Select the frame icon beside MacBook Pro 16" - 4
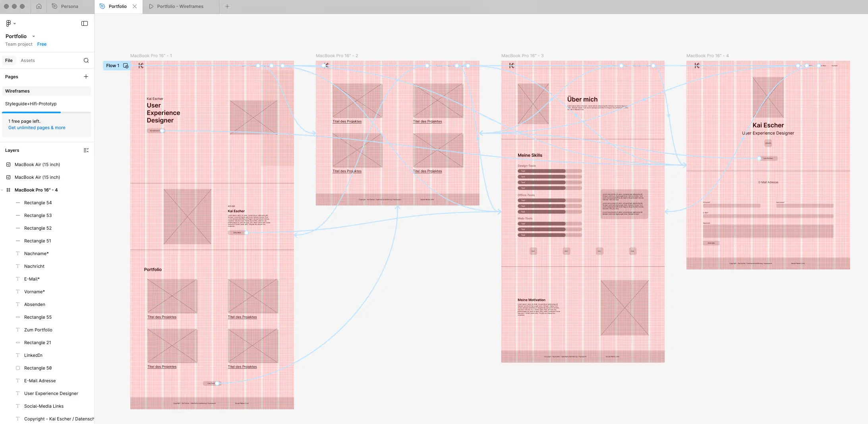The width and height of the screenshot is (868, 424). tap(8, 190)
